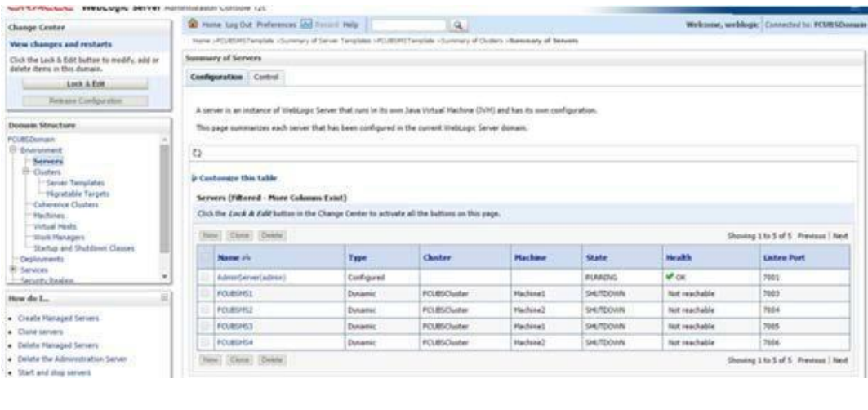This screenshot has height=410, width=868.
Task: Collapse the Environment tree node
Action: pyautogui.click(x=13, y=150)
